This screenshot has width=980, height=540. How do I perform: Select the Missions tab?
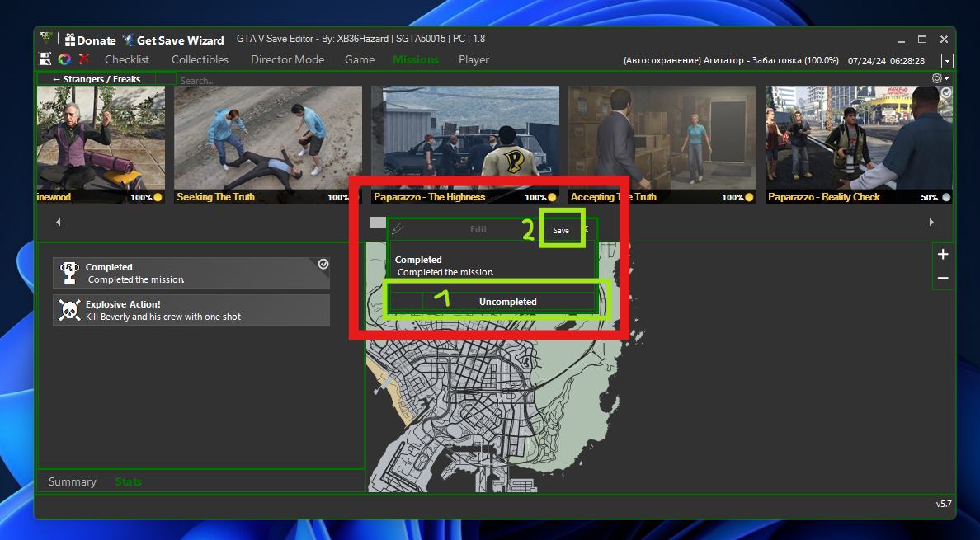(x=416, y=60)
